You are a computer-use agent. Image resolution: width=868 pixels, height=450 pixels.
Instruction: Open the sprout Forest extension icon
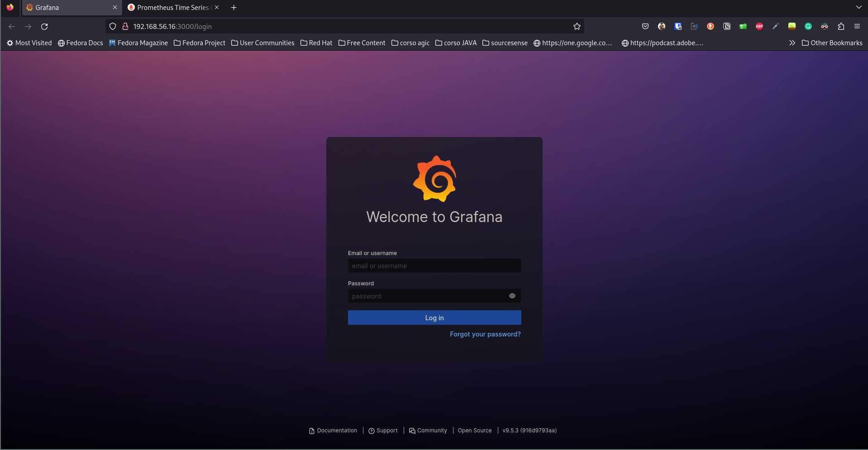tap(792, 26)
